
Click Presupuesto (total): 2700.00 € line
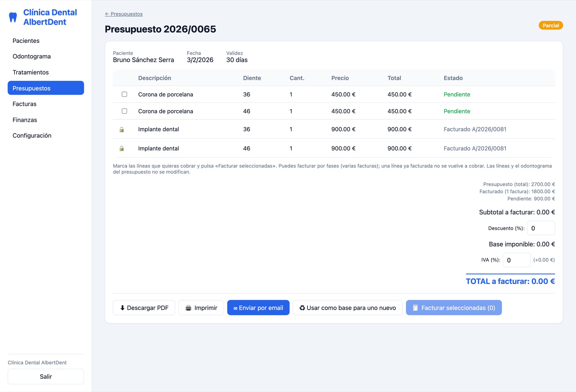coord(519,184)
